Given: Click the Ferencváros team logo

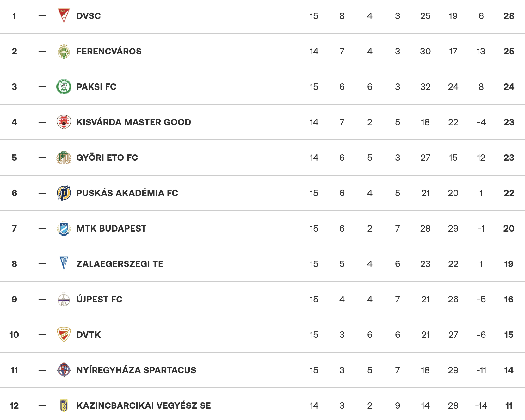Looking at the screenshot, I should [x=64, y=51].
